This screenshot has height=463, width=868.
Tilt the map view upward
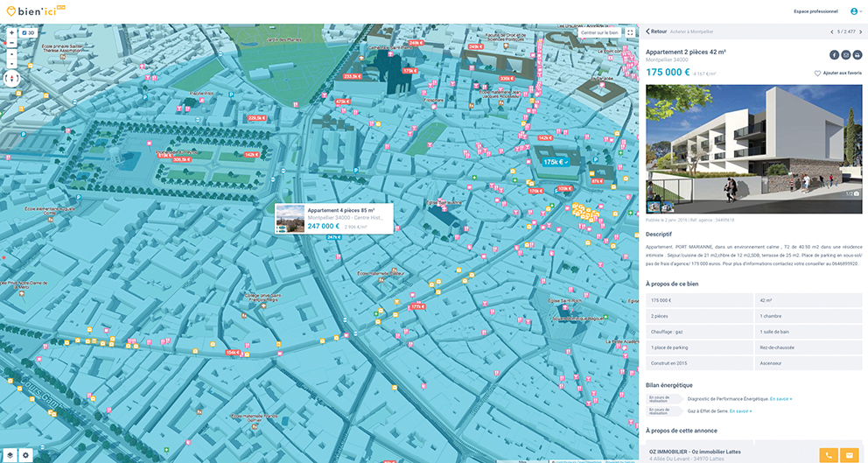10,54
